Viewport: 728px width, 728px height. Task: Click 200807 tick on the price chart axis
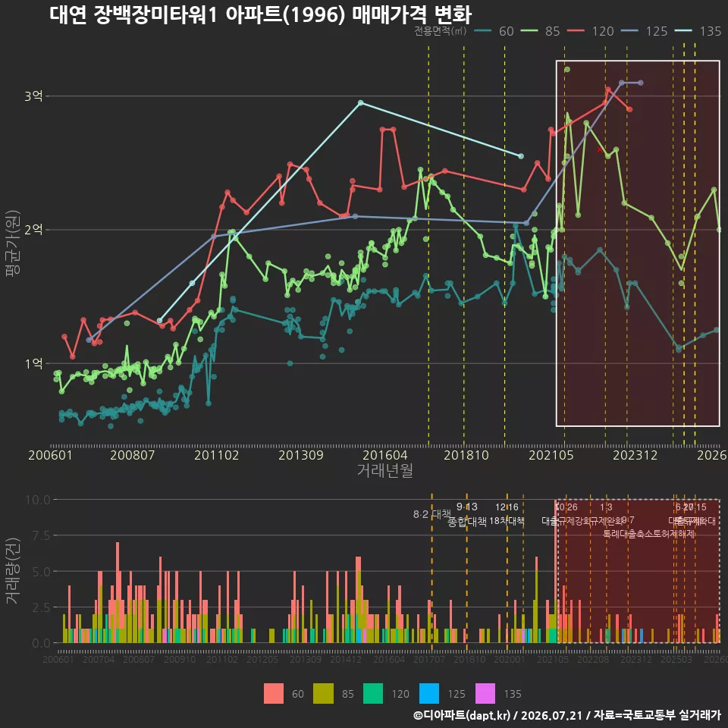(x=132, y=455)
